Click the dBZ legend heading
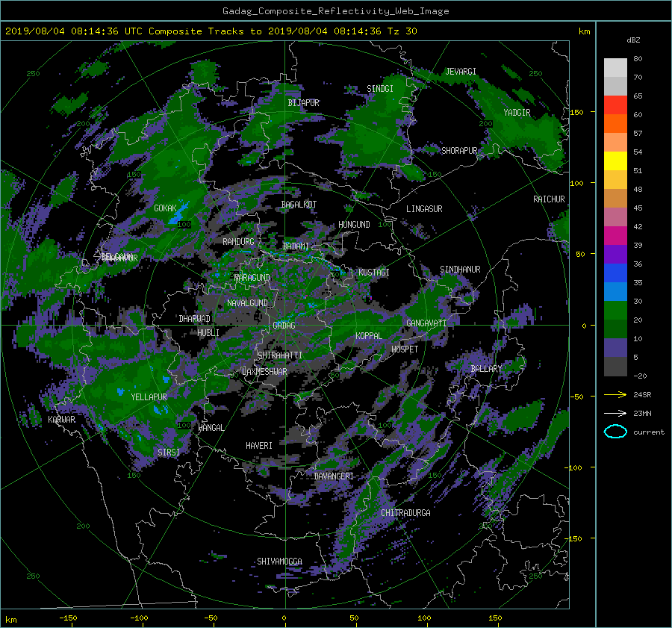 (x=633, y=40)
